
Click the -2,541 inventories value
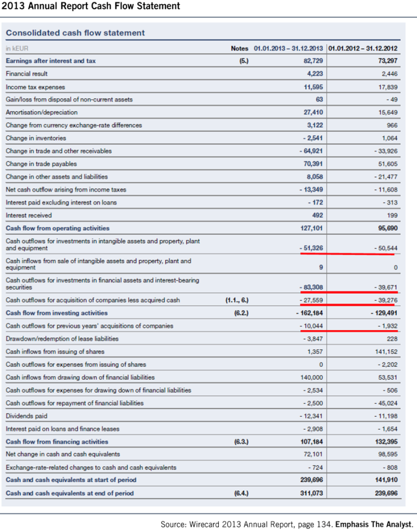[x=313, y=138]
